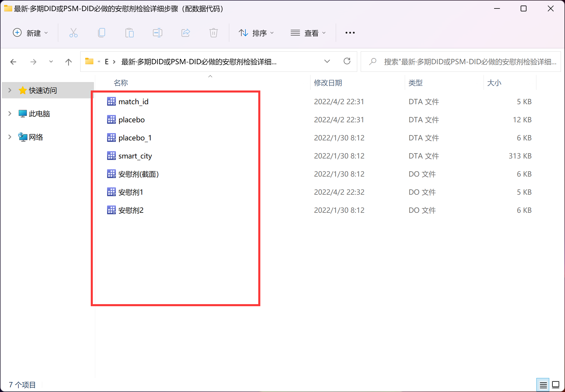Click the Share icon in toolbar
Image resolution: width=565 pixels, height=392 pixels.
(x=186, y=33)
